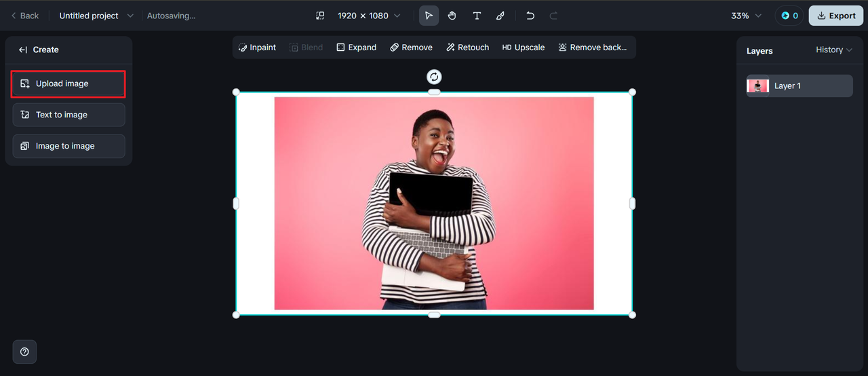868x376 pixels.
Task: Click the bottom-right corner resize handle
Action: click(x=632, y=314)
